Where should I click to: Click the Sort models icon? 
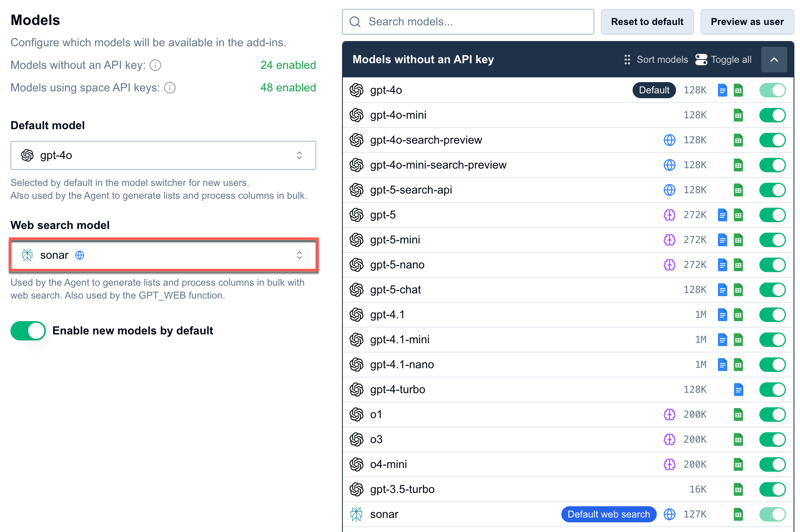pyautogui.click(x=627, y=59)
